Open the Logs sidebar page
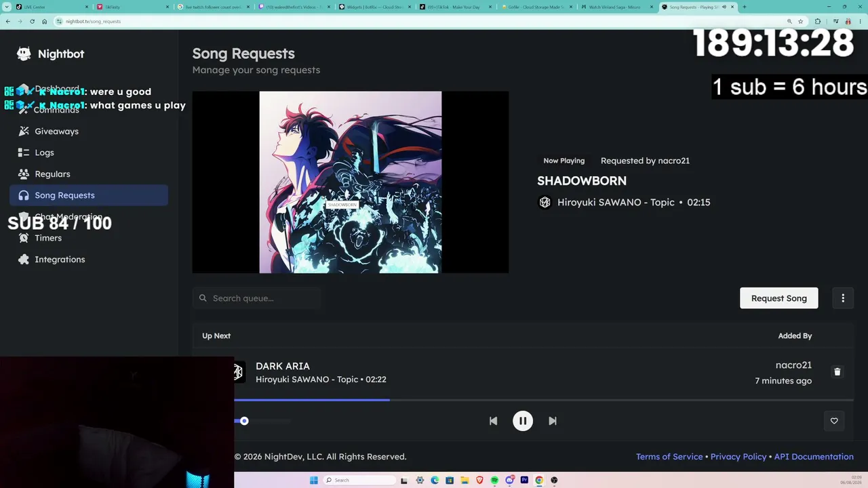This screenshot has width=868, height=488. (89, 152)
